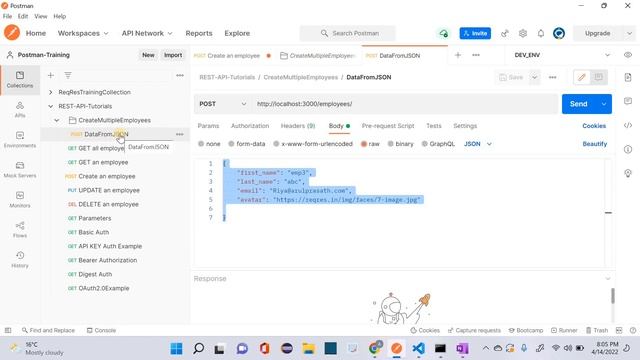The height and width of the screenshot is (360, 640).
Task: Open the collections more options ellipsis
Action: (x=180, y=76)
